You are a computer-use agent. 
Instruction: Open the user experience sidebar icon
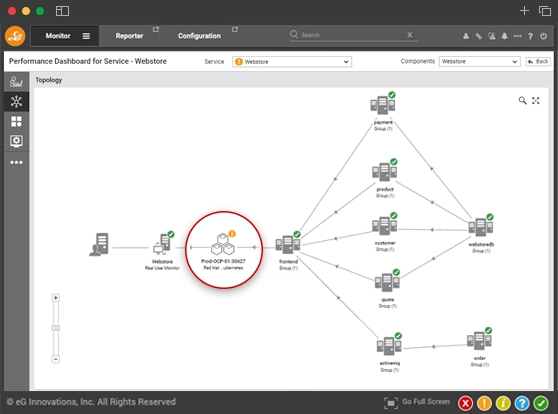(16, 82)
